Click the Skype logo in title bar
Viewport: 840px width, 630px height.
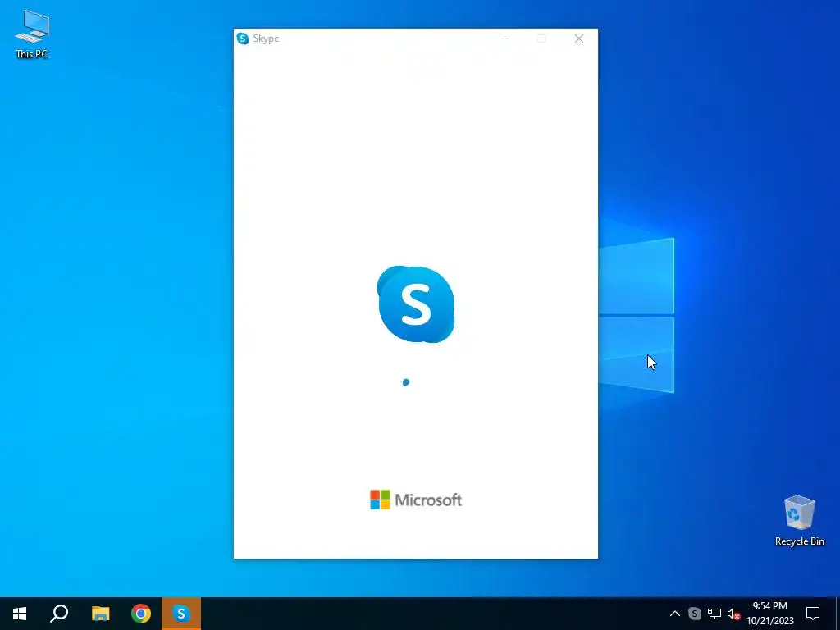tap(243, 39)
